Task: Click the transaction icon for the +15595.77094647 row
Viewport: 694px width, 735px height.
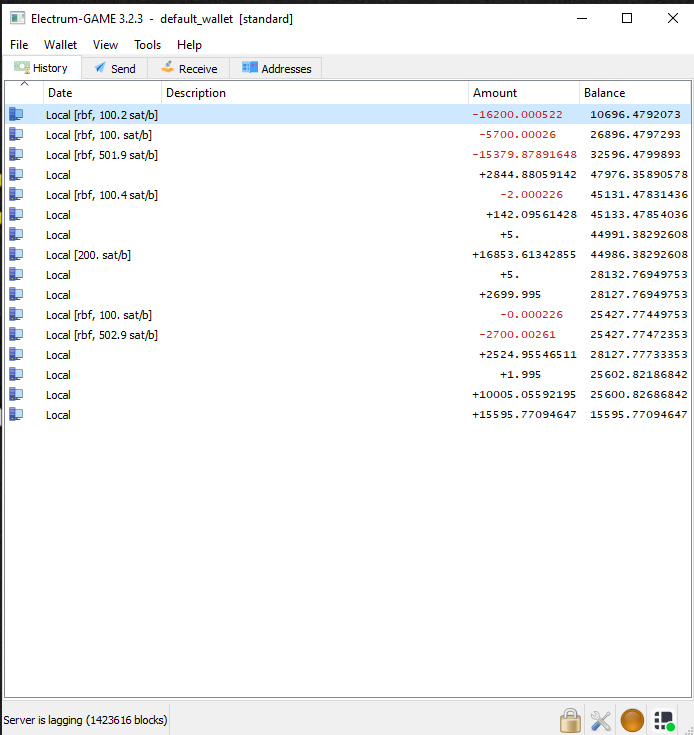Action: pyautogui.click(x=16, y=414)
